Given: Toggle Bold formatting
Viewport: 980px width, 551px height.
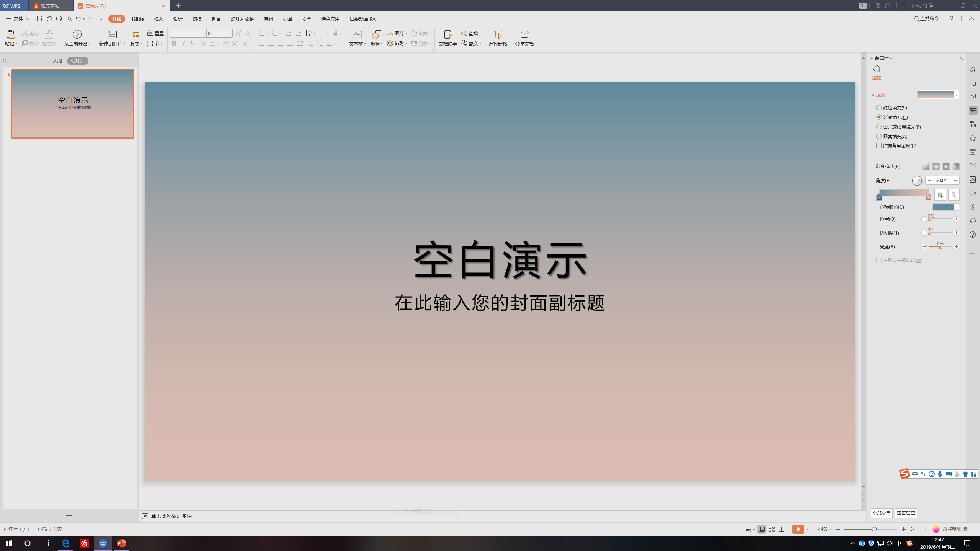Looking at the screenshot, I should [174, 44].
